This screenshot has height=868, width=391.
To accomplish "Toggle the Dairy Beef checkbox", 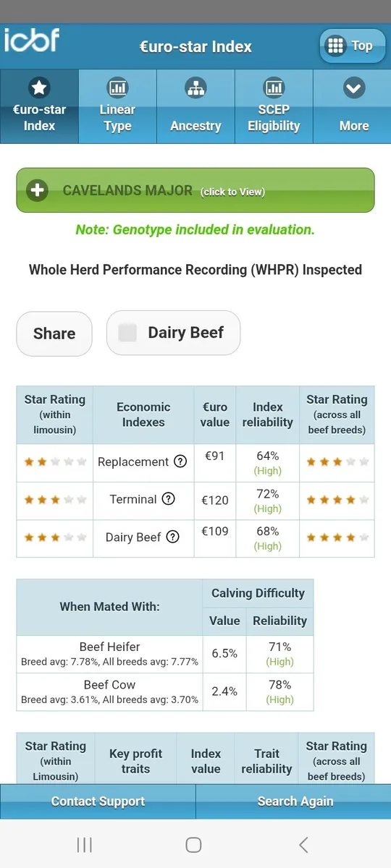I will pyautogui.click(x=127, y=333).
